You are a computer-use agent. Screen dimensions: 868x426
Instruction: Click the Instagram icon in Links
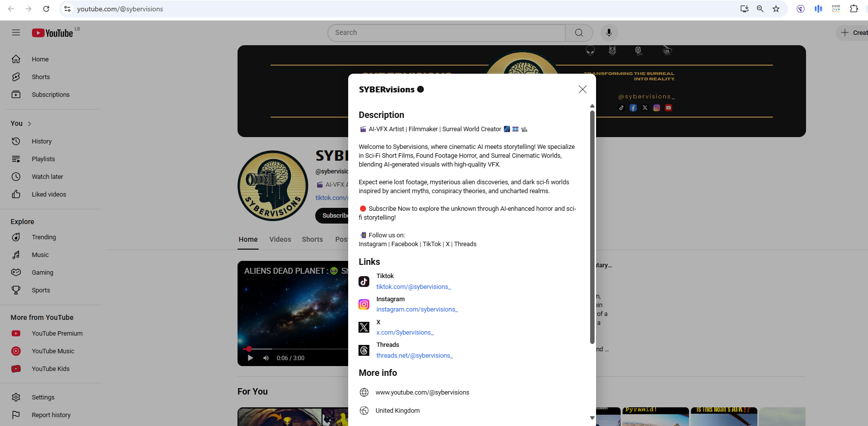(x=364, y=305)
